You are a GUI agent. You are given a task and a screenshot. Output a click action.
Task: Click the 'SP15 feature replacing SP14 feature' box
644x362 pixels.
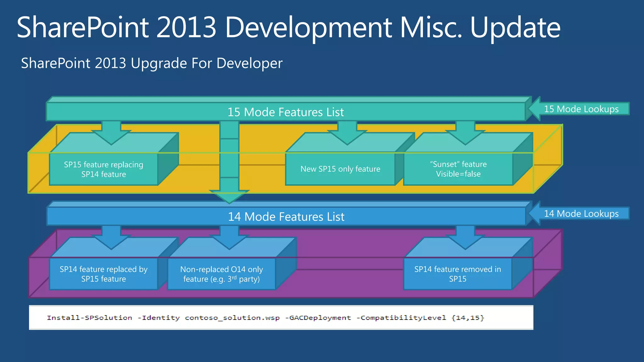tap(103, 169)
